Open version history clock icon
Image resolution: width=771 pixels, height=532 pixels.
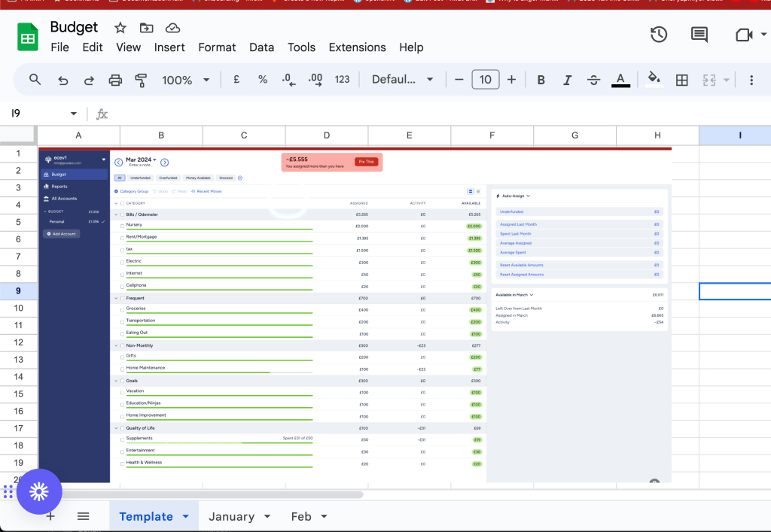point(658,35)
